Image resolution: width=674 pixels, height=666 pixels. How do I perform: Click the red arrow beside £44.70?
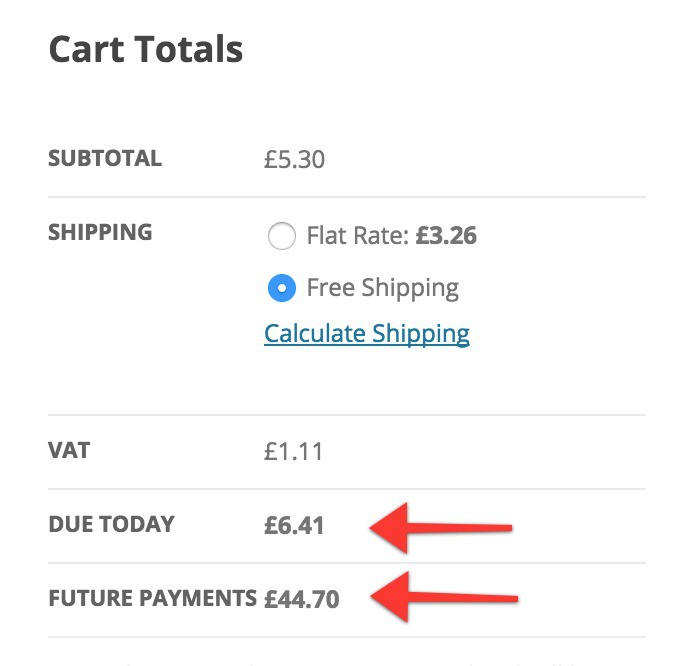[x=442, y=597]
